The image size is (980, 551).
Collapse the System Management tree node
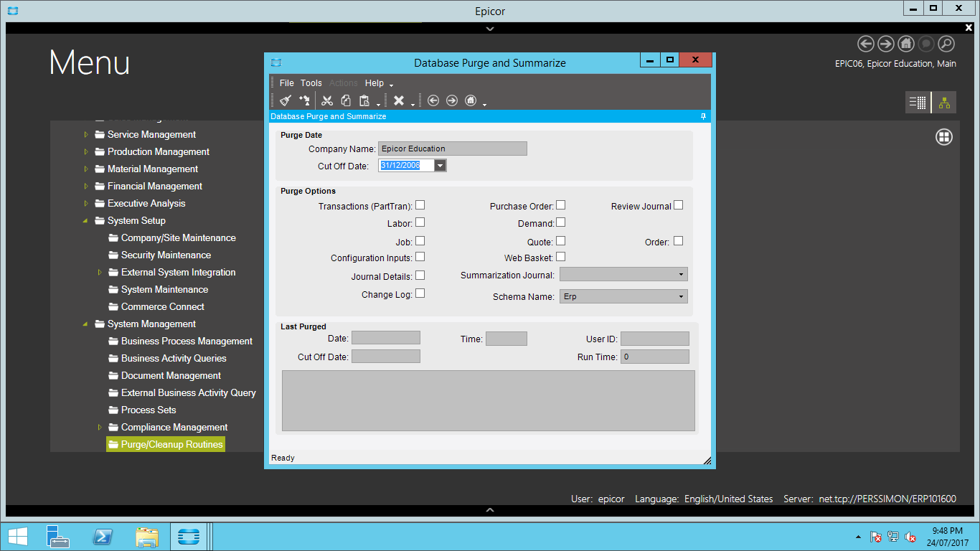(x=86, y=324)
